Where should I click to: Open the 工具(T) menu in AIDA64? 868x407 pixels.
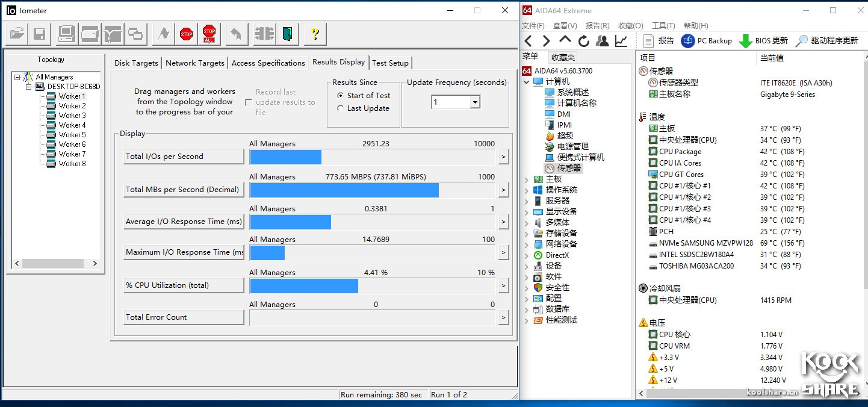[663, 26]
